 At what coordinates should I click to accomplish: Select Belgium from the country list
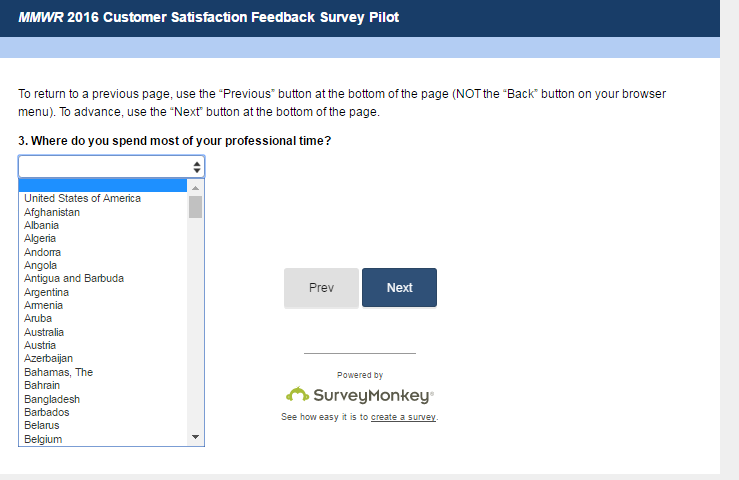pyautogui.click(x=43, y=439)
